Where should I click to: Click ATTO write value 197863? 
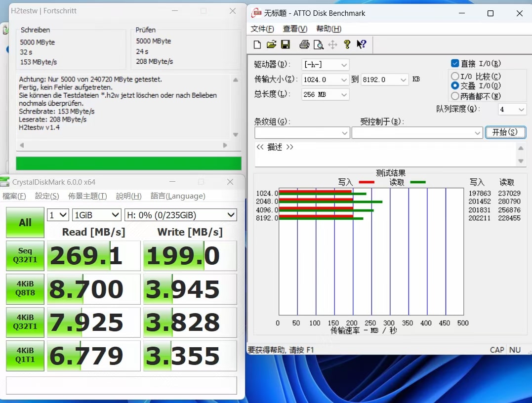(480, 194)
